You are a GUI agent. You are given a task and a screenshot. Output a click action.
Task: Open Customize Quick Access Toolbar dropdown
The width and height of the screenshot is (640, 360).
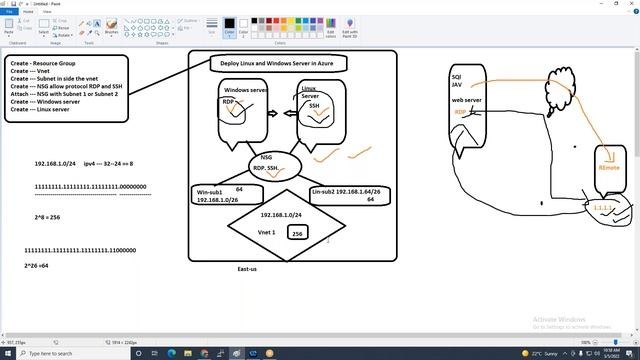pyautogui.click(x=27, y=4)
